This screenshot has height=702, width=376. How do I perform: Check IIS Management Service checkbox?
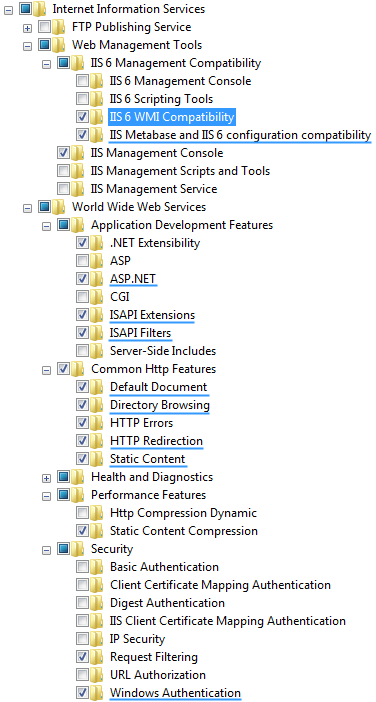pyautogui.click(x=64, y=189)
